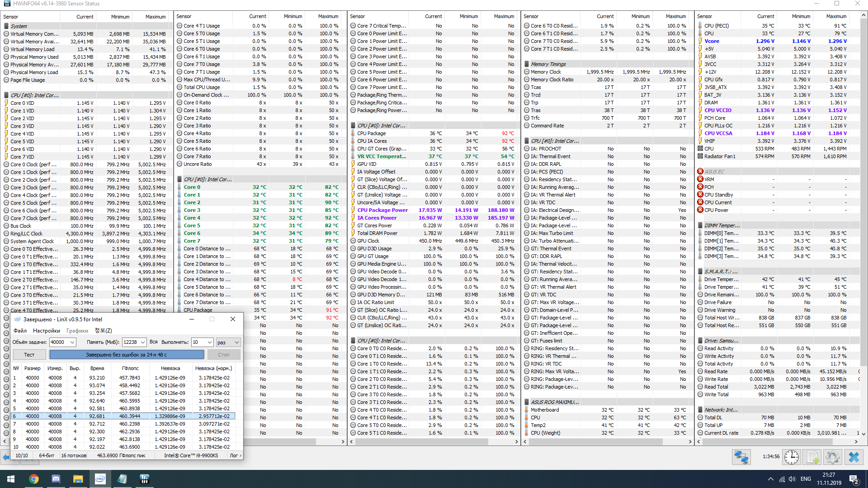
Task: Click the Intel LinX taskbar icon
Action: (x=100, y=479)
